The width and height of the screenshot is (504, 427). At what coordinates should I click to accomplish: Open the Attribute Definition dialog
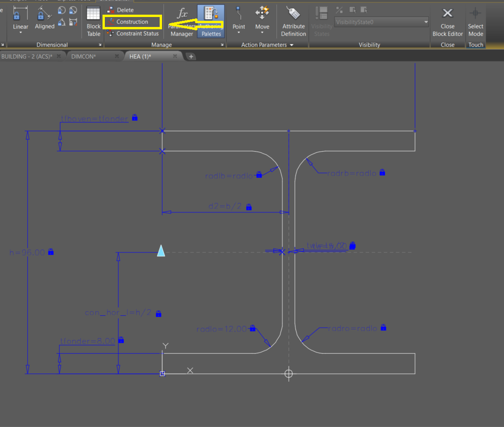point(293,21)
